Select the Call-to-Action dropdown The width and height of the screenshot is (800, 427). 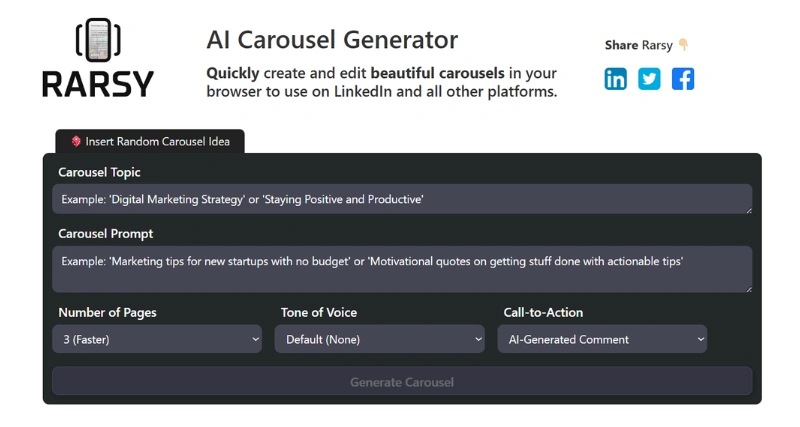tap(603, 339)
